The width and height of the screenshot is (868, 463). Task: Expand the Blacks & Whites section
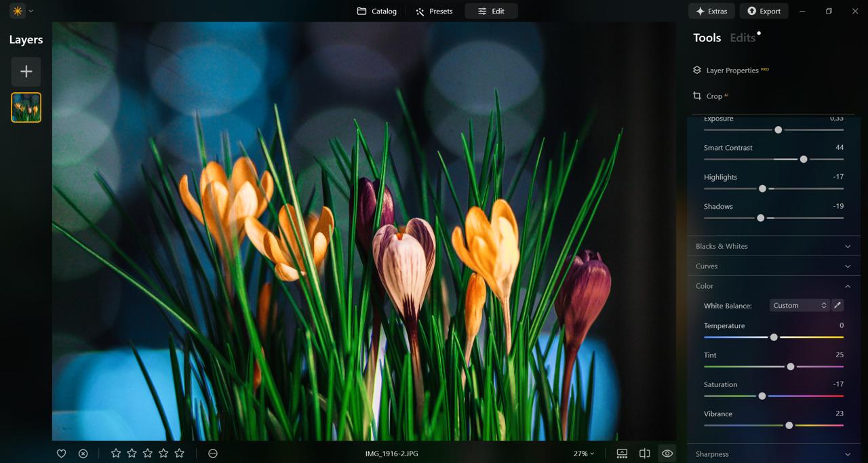pos(772,246)
